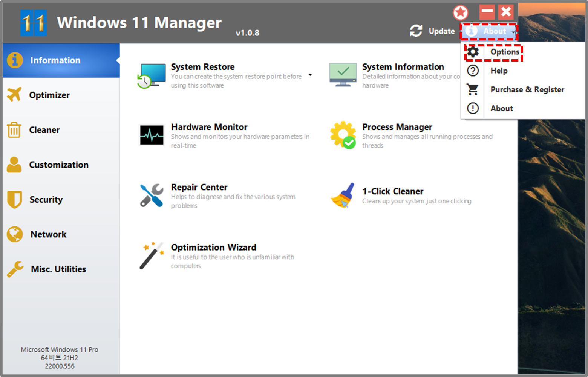This screenshot has width=588, height=377.
Task: Minimize the Windows 11 Manager window
Action: tap(487, 12)
